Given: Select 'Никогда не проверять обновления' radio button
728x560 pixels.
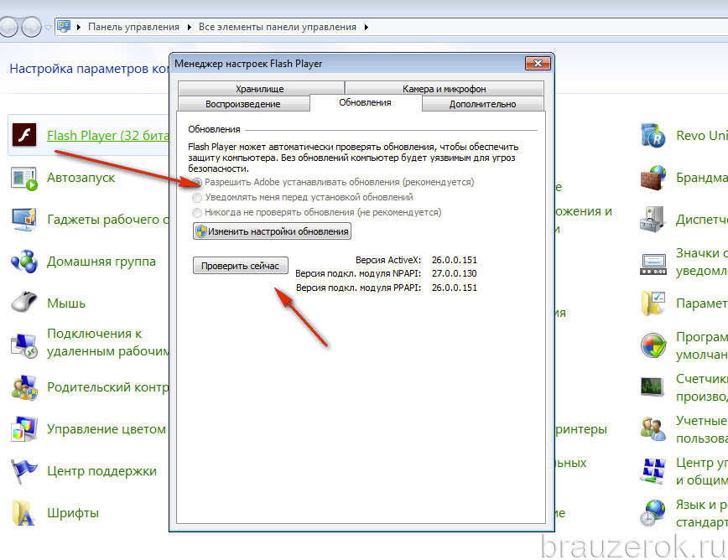Looking at the screenshot, I should click(x=197, y=212).
